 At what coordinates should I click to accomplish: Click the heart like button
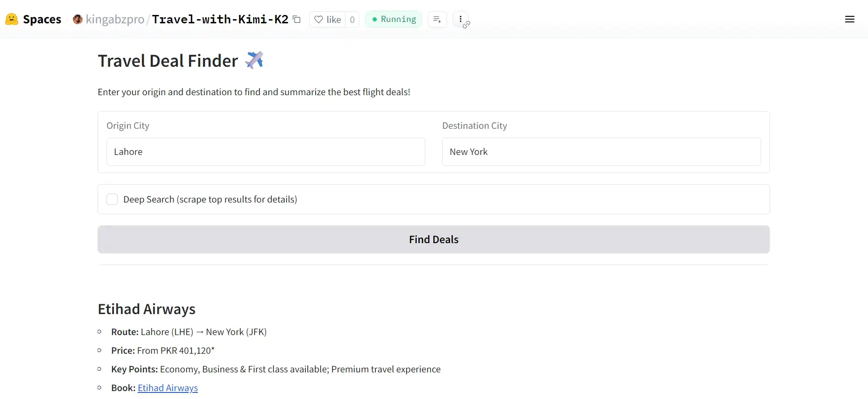click(x=327, y=20)
